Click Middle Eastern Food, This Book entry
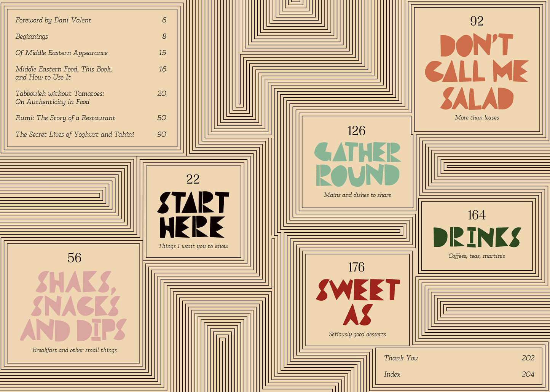550x392 pixels. click(x=91, y=73)
